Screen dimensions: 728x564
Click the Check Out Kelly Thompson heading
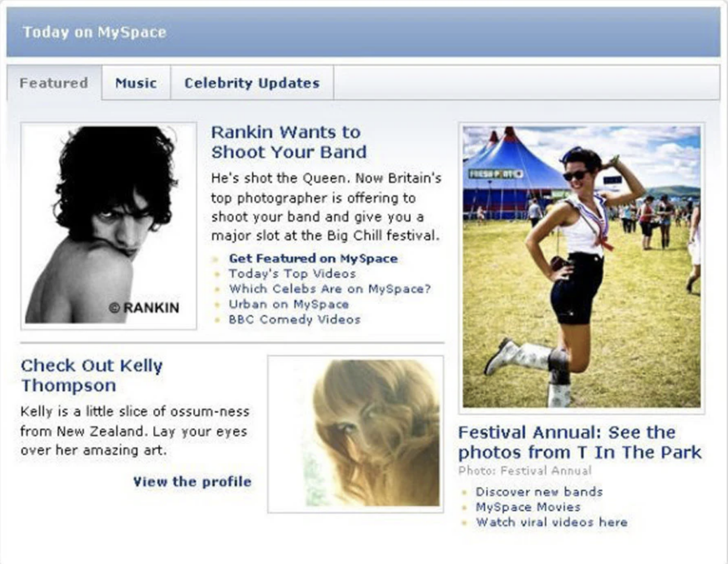(91, 375)
